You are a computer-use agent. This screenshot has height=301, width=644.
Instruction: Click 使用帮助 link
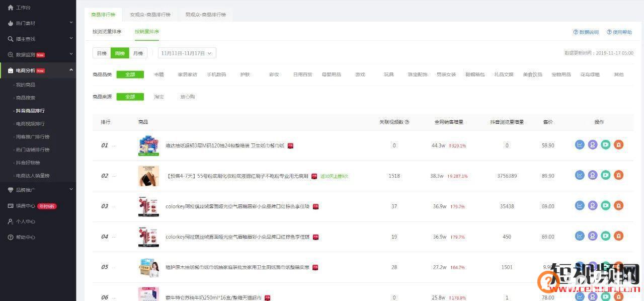click(619, 32)
